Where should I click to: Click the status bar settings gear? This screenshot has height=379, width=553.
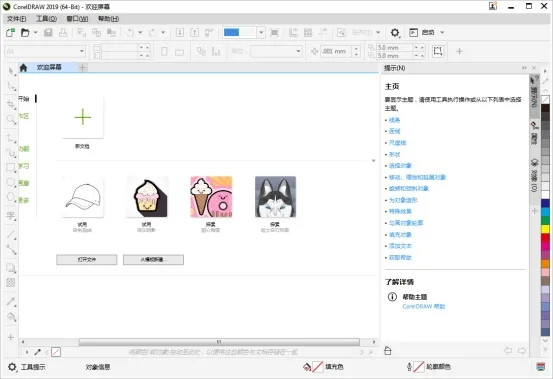(12, 367)
